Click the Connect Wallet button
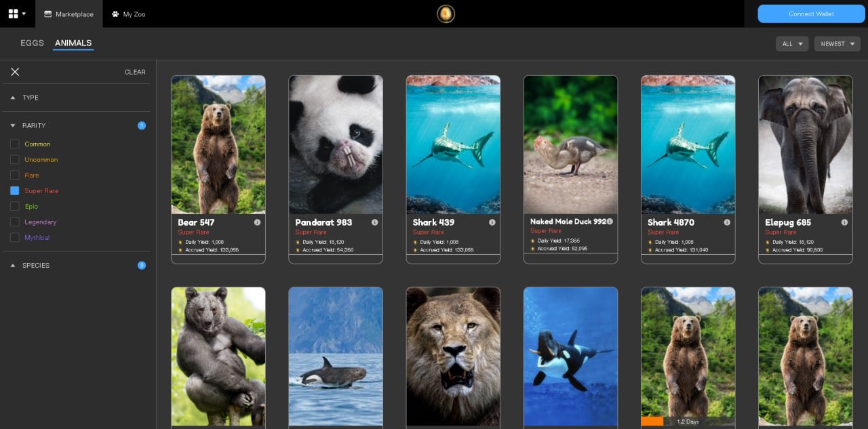This screenshot has height=429, width=868. [811, 14]
